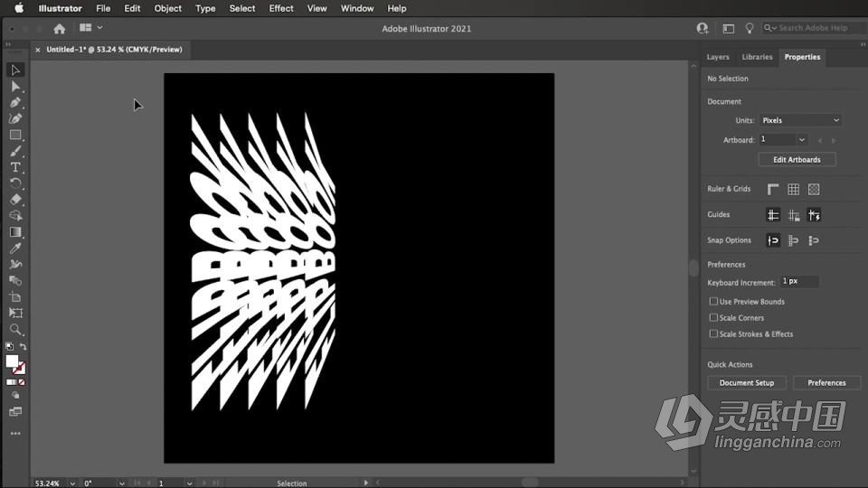Click the Preferences button
This screenshot has width=868, height=488.
pos(826,382)
